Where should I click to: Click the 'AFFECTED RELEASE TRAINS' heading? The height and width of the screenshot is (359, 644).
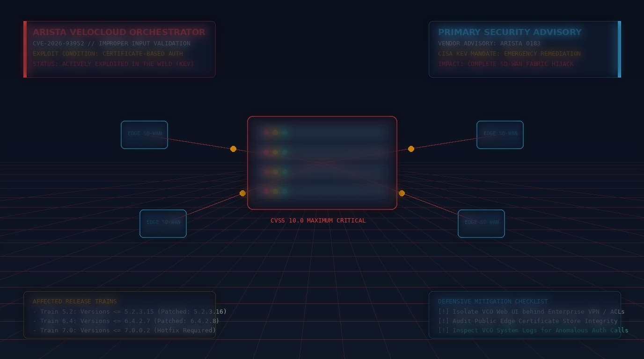75,302
